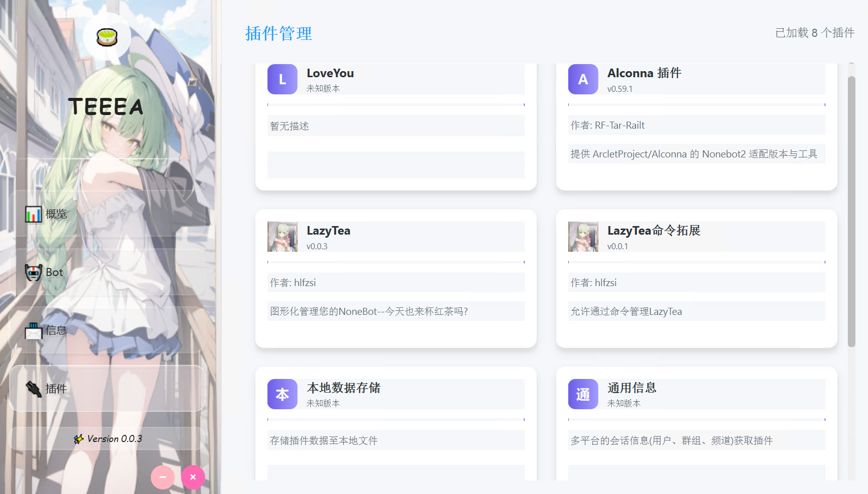Click 未知版本 under 本地数据存储
868x494 pixels.
[x=323, y=403]
